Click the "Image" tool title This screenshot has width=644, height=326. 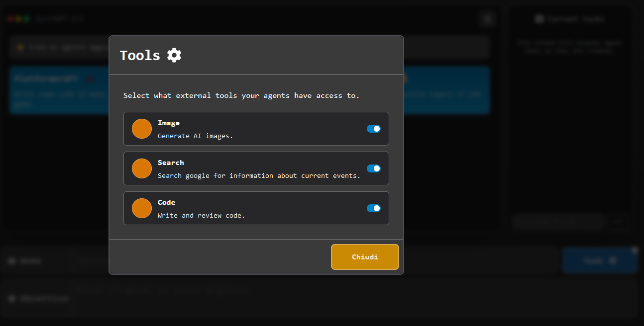[x=169, y=123]
